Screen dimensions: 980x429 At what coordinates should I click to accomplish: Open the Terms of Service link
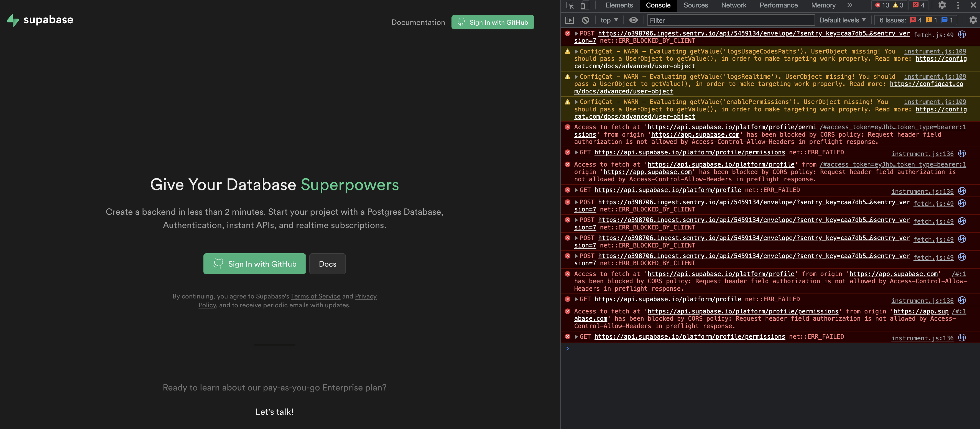(x=315, y=296)
